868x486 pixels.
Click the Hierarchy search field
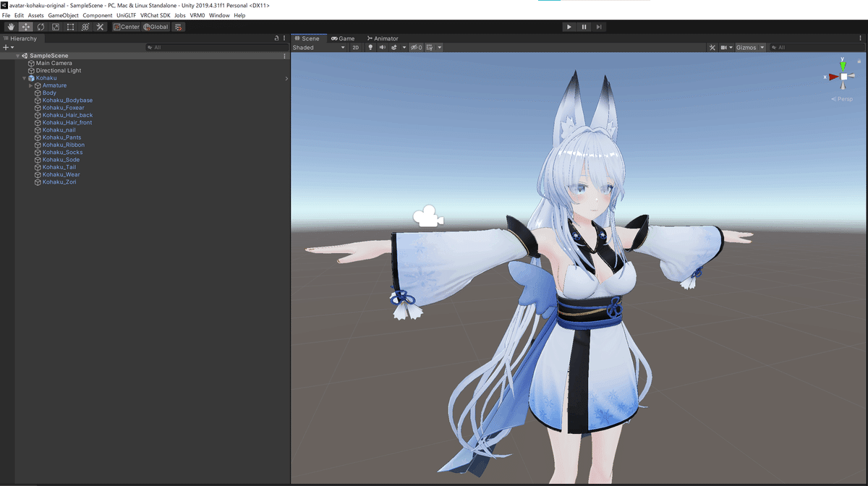pos(217,47)
